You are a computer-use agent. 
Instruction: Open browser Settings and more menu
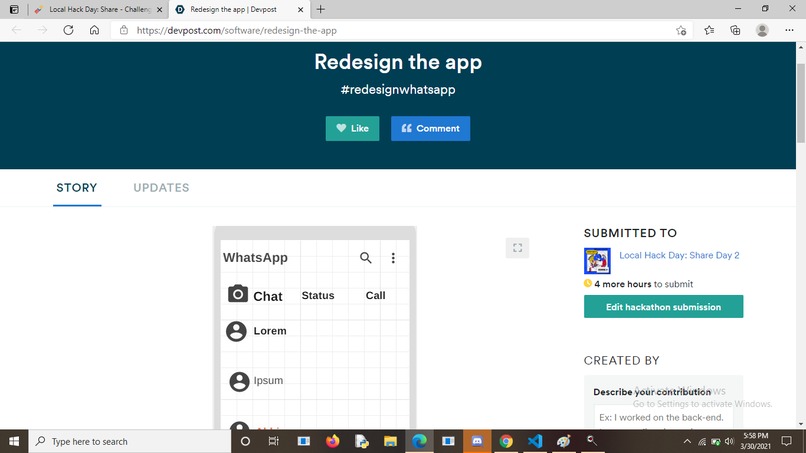789,30
